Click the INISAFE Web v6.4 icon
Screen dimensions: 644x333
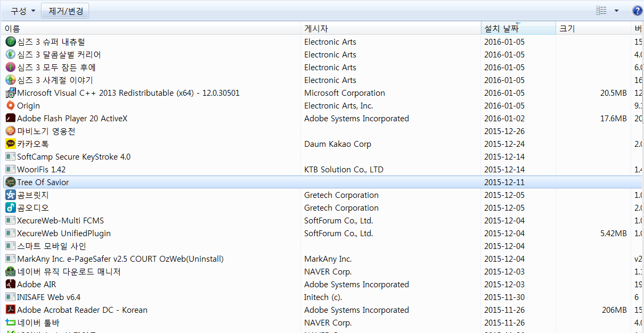(11, 297)
